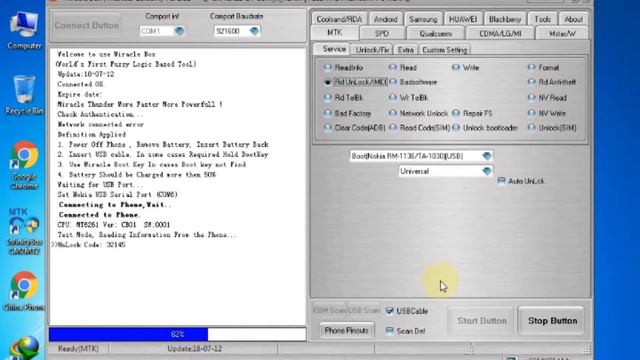Click the Phone Pinouts button
The image size is (640, 360).
point(346,330)
